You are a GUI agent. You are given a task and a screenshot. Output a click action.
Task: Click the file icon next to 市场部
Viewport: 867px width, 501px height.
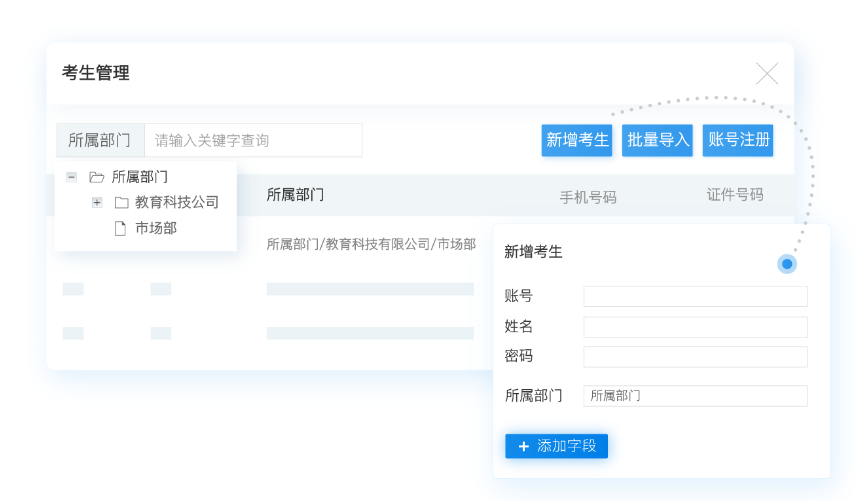120,228
